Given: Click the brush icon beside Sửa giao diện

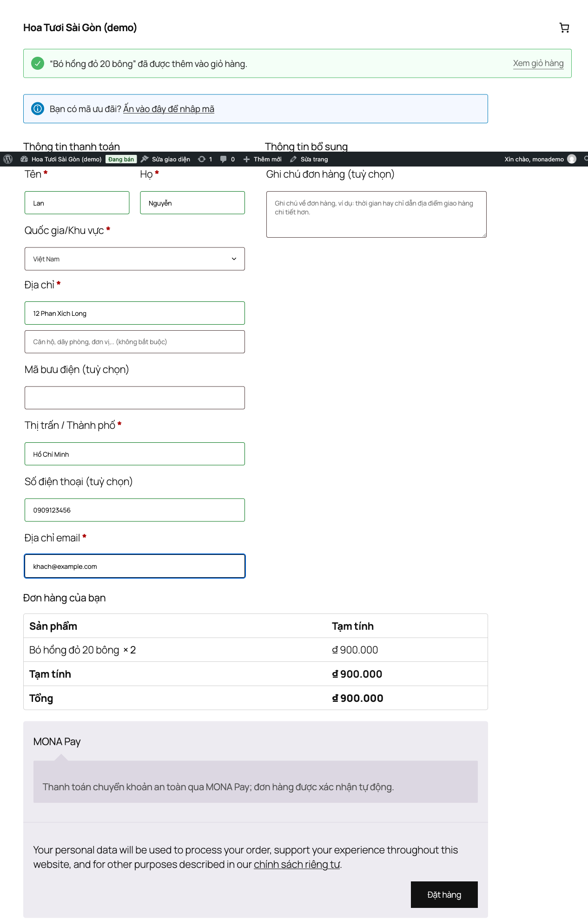Looking at the screenshot, I should [145, 159].
